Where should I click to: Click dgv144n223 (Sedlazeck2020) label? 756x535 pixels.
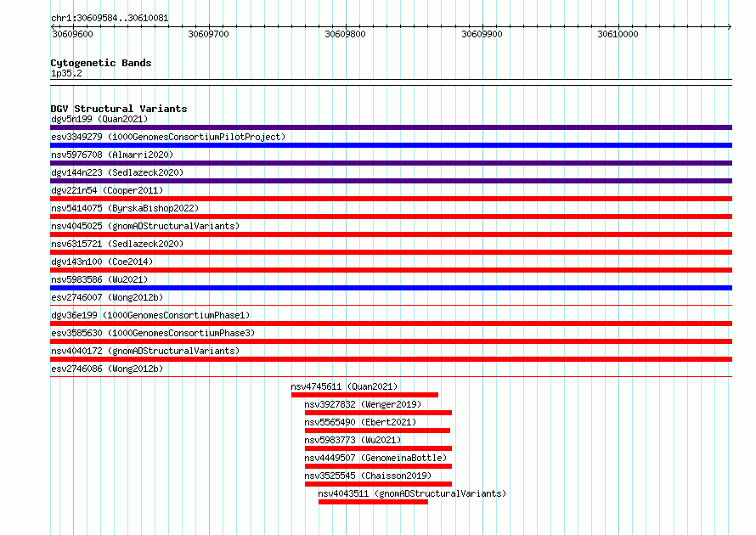(117, 172)
